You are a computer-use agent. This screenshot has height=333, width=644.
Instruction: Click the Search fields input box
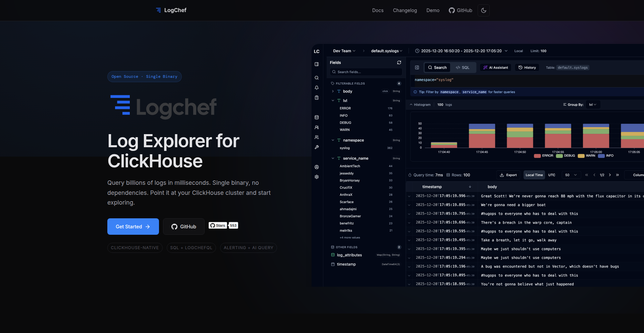(x=366, y=72)
